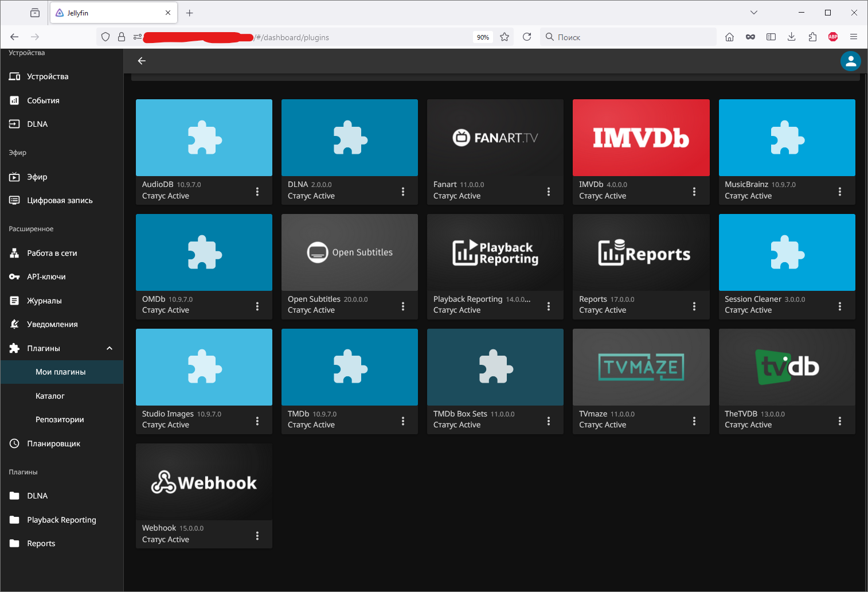Click the 90% zoom level indicator
The image size is (868, 592).
483,37
